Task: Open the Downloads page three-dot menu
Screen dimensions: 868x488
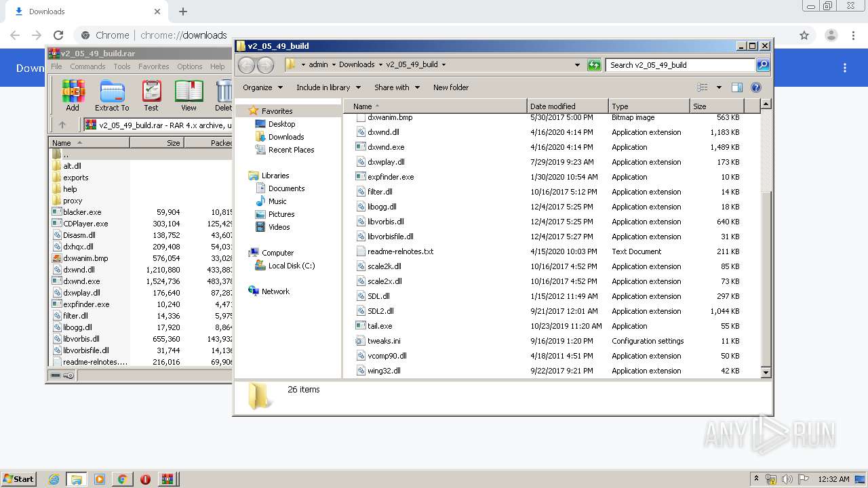Action: tap(845, 68)
